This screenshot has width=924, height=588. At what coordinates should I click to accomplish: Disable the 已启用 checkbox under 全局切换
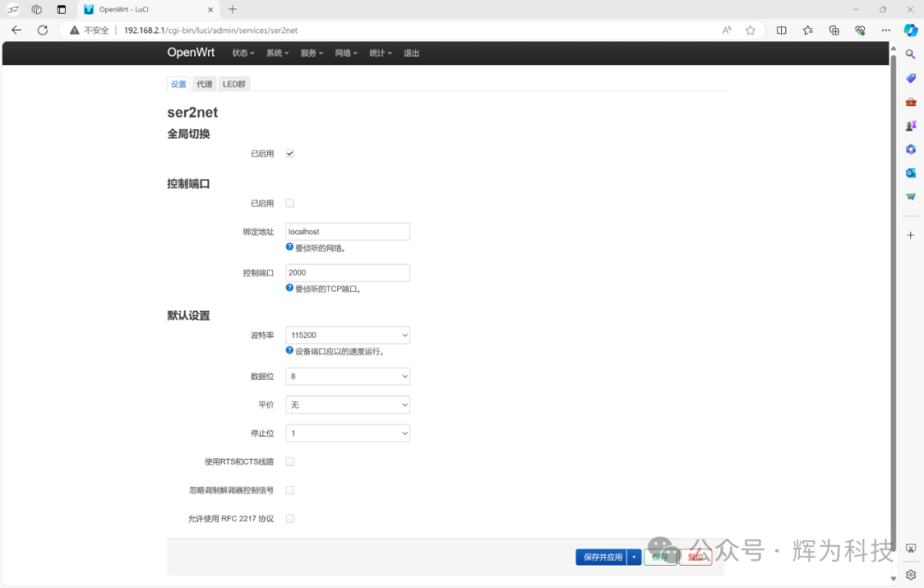tap(289, 153)
